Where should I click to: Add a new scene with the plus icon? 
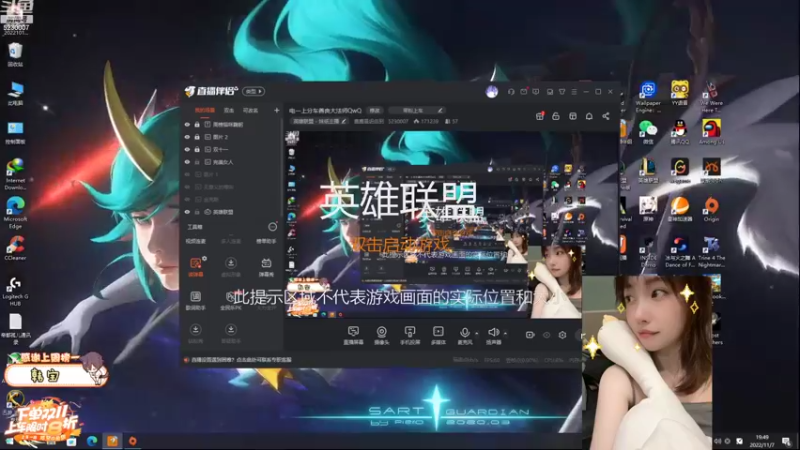click(277, 110)
